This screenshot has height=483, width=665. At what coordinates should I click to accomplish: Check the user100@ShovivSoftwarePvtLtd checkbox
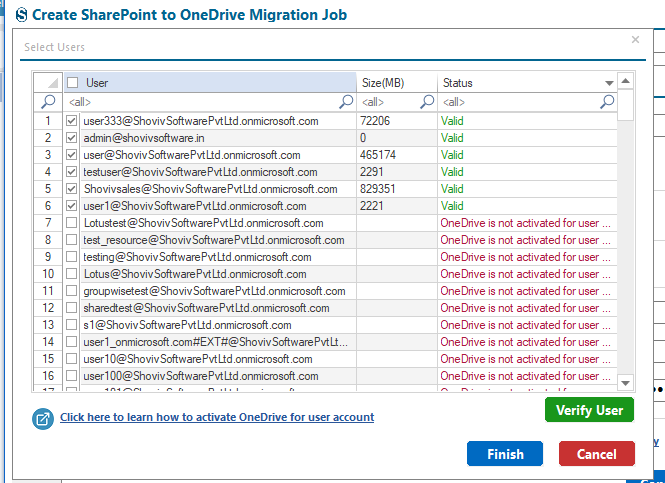point(72,376)
